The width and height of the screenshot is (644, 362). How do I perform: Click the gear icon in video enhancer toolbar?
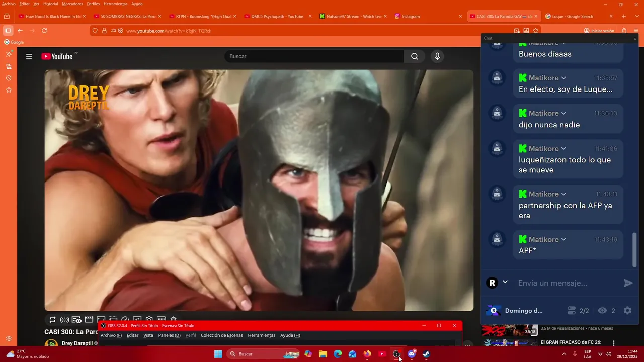tap(174, 319)
